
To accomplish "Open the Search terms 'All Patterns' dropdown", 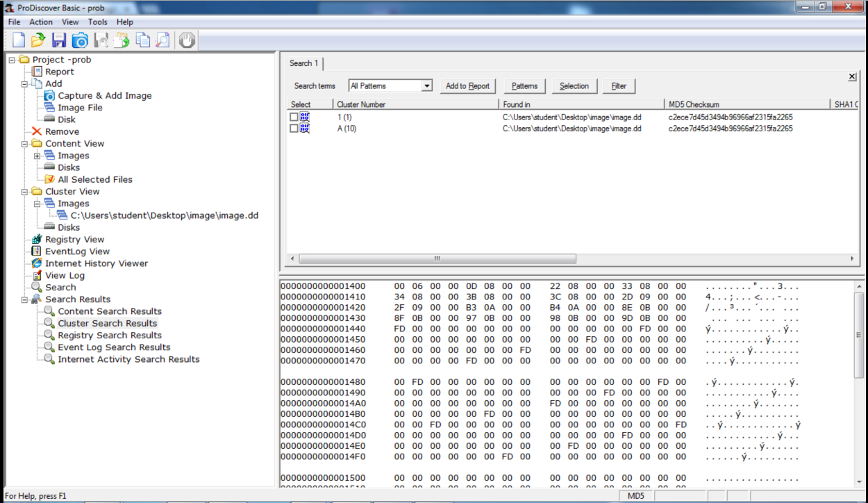I will 426,86.
